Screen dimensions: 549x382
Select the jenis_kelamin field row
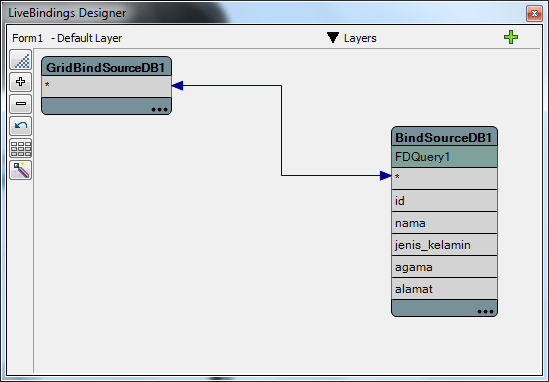(444, 245)
